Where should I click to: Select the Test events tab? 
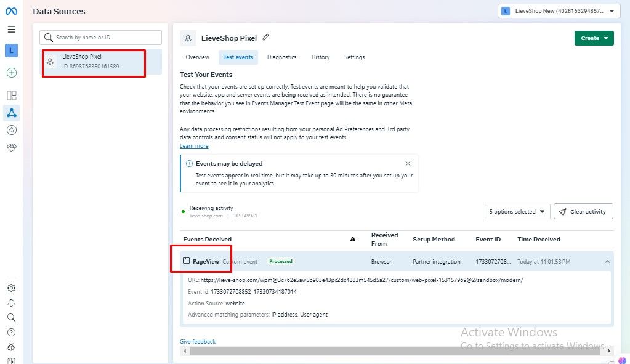click(x=238, y=57)
